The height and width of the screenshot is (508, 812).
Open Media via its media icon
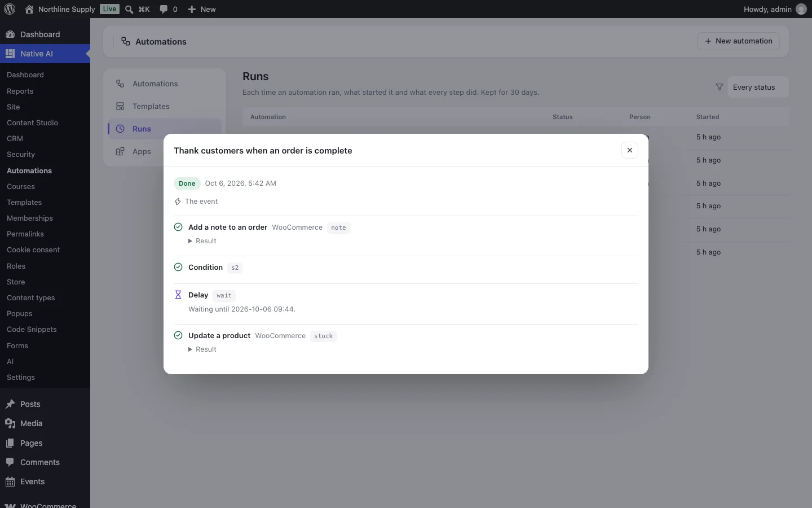[x=10, y=423]
